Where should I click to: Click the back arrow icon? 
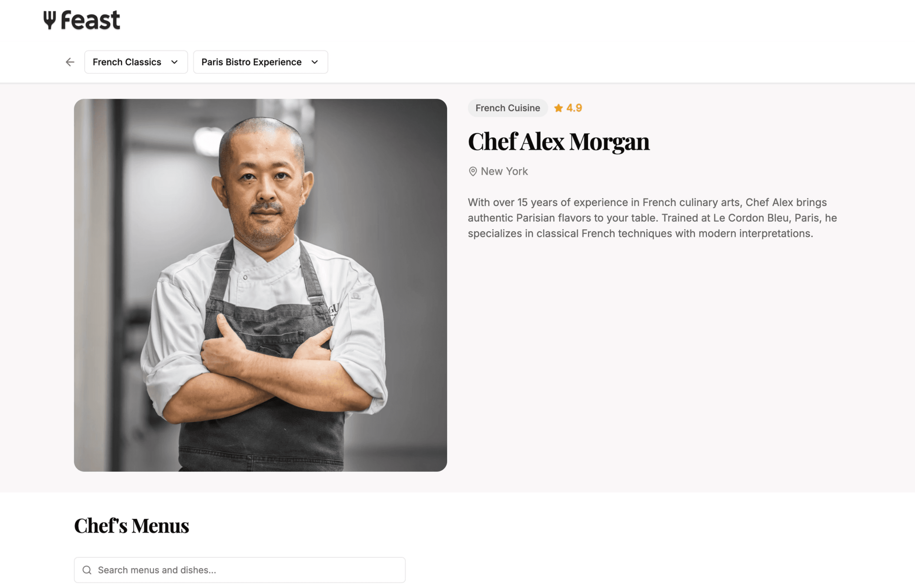70,62
